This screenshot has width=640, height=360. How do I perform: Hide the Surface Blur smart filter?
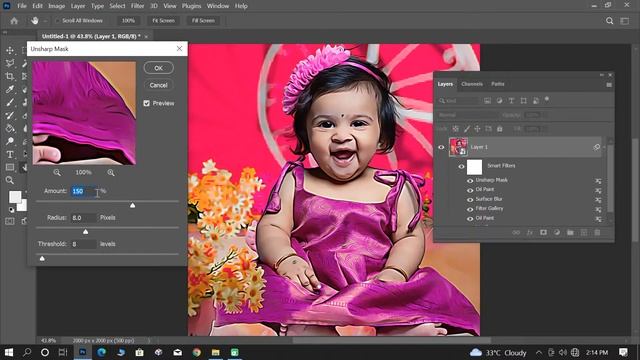click(x=470, y=200)
